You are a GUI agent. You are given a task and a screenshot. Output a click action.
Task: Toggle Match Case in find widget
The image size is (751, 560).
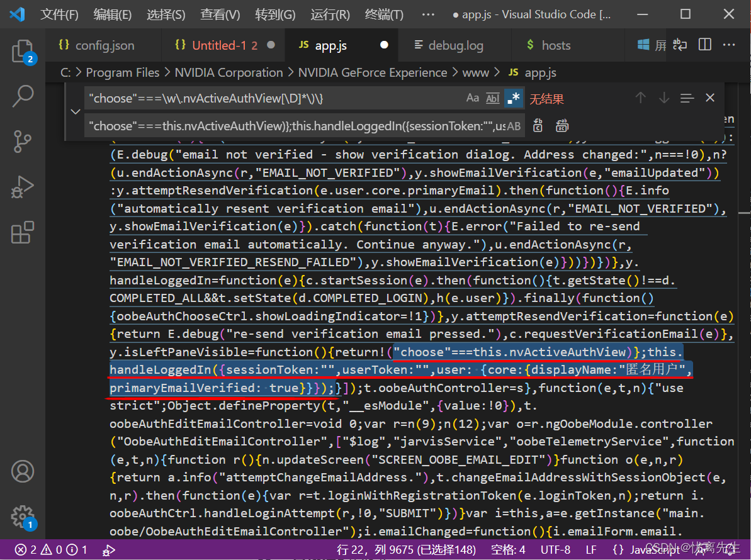pos(473,98)
